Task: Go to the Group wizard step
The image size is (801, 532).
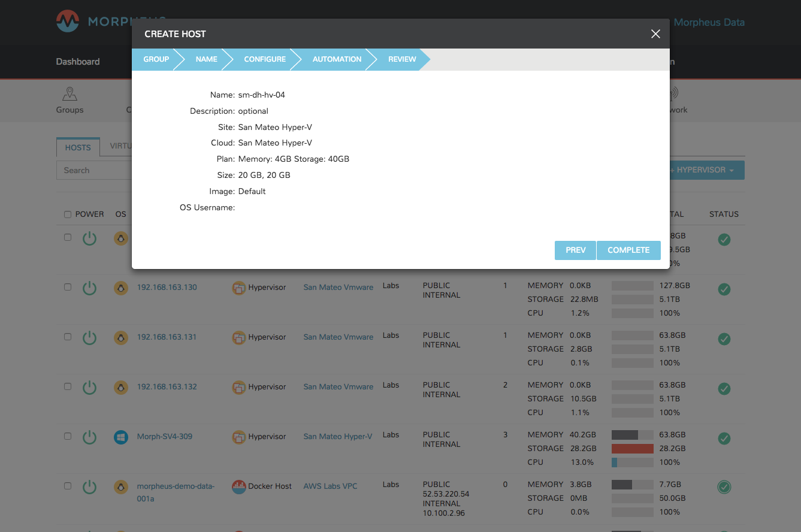Action: [x=156, y=59]
